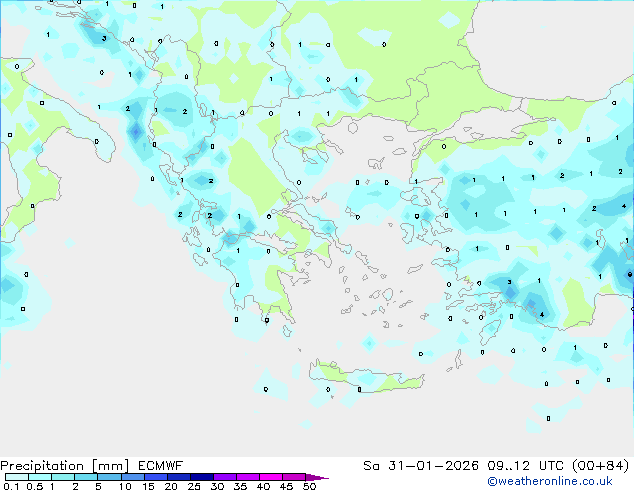
Task: Select the 2–5 mm legend color box
Action: point(86,477)
